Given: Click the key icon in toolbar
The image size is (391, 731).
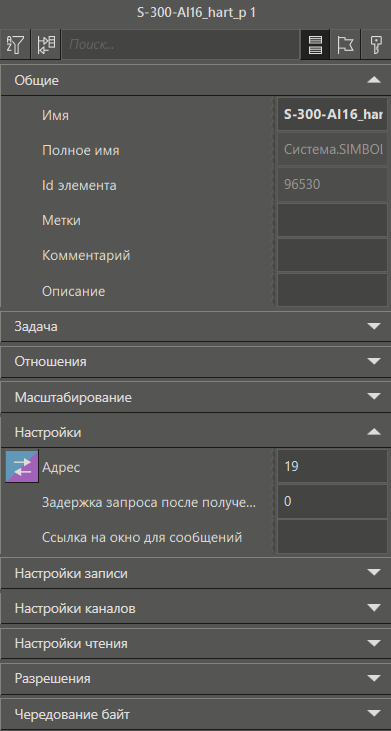Looking at the screenshot, I should (376, 45).
